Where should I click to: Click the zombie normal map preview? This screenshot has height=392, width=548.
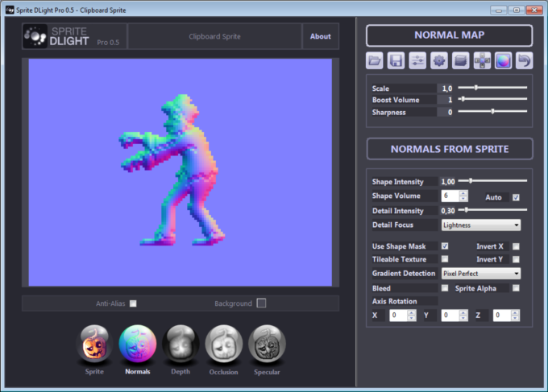pos(172,170)
